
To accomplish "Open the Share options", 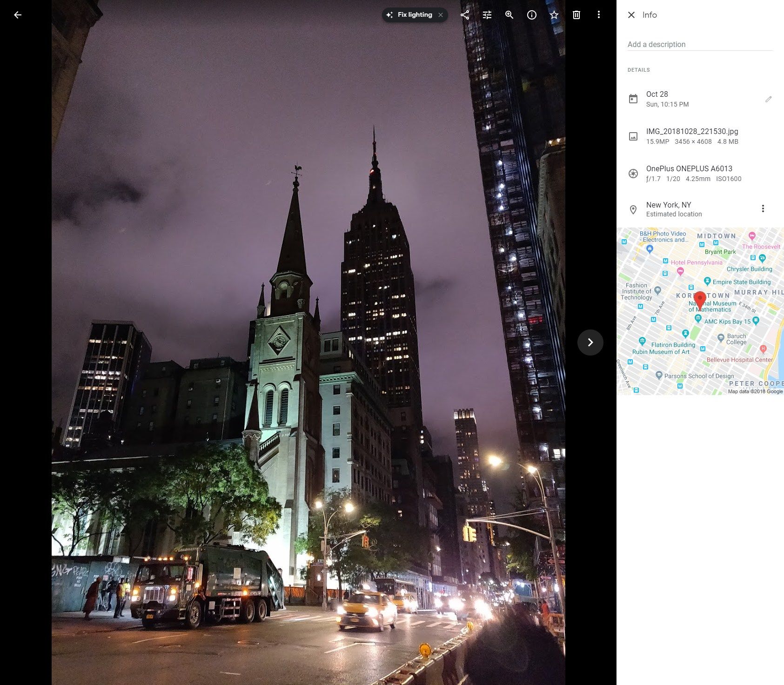I will [464, 14].
